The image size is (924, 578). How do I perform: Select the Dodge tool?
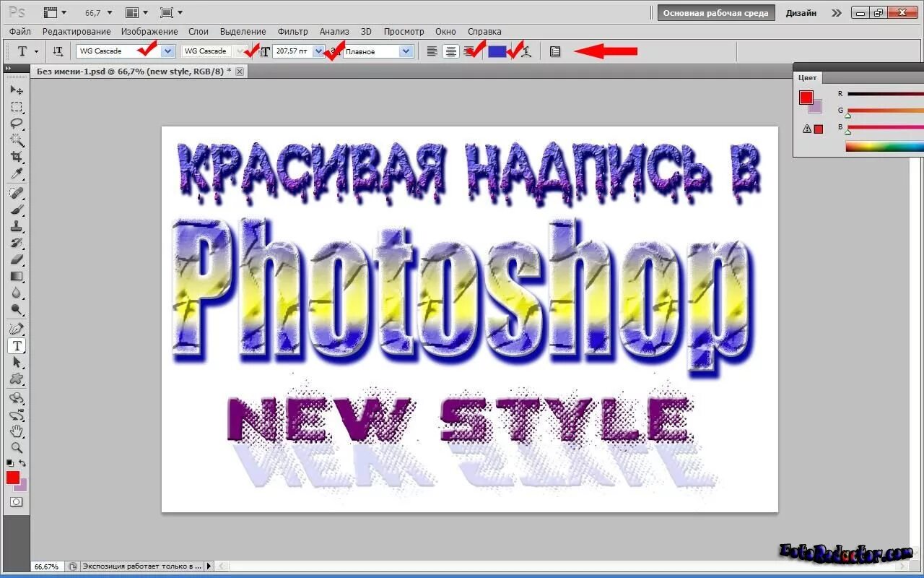pyautogui.click(x=17, y=309)
